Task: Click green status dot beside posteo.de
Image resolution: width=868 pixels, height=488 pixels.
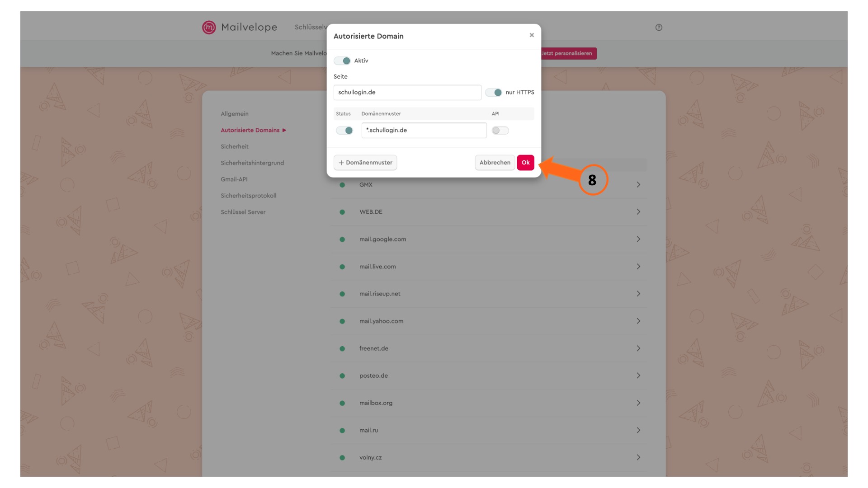Action: pos(342,376)
